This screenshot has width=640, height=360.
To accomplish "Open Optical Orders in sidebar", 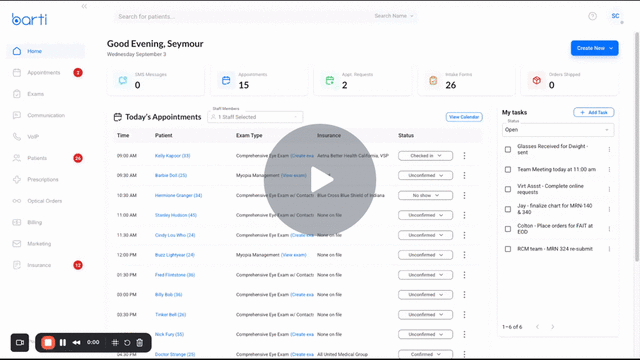I will click(x=45, y=201).
